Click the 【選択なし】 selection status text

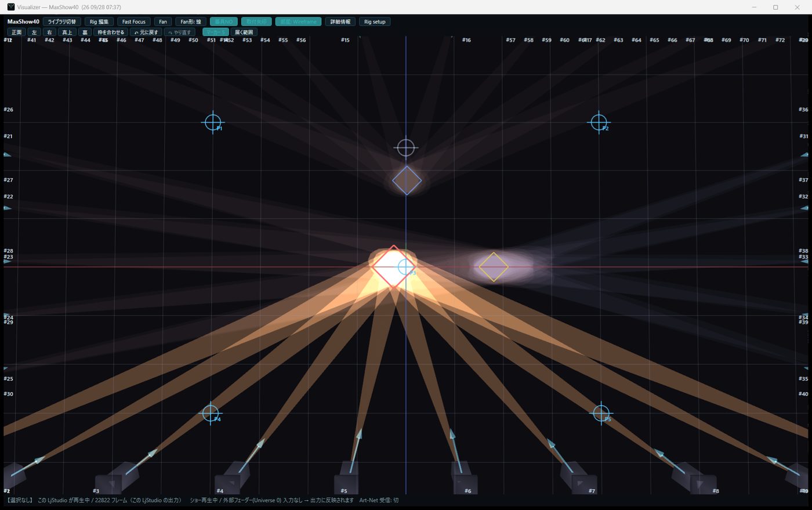point(20,500)
